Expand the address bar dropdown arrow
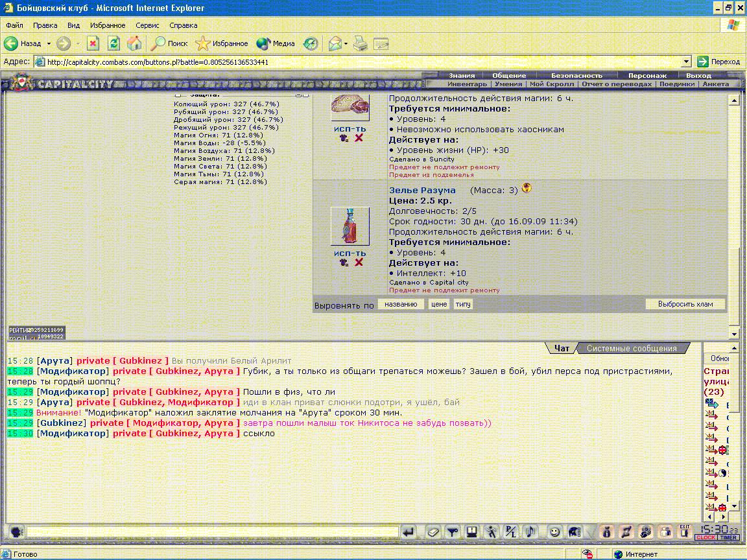This screenshot has height=560, width=747. click(x=687, y=62)
